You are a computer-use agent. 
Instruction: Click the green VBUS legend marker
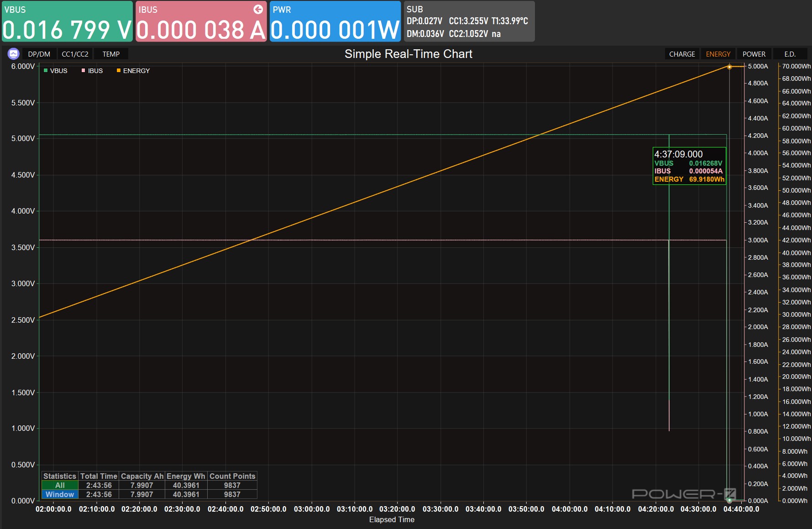(x=46, y=71)
